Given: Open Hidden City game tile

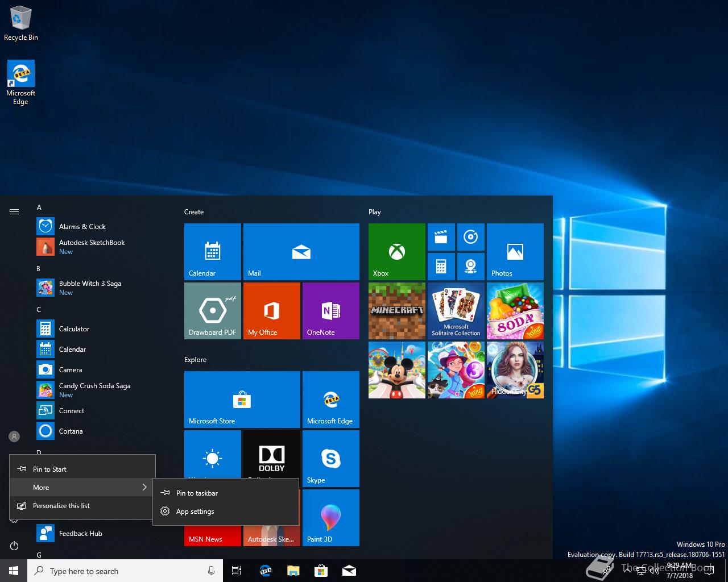Looking at the screenshot, I should (515, 370).
